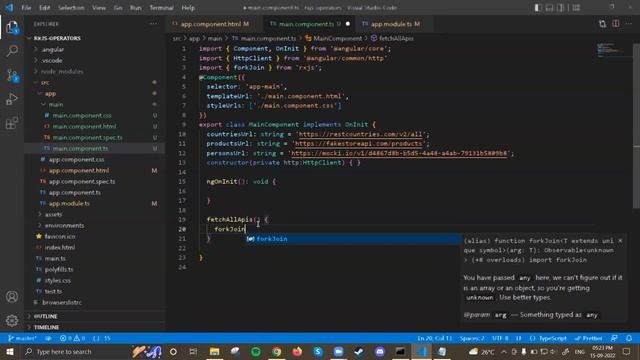640x360 pixels.
Task: Open the Accounts icon in activity bar
Action: tap(12, 297)
